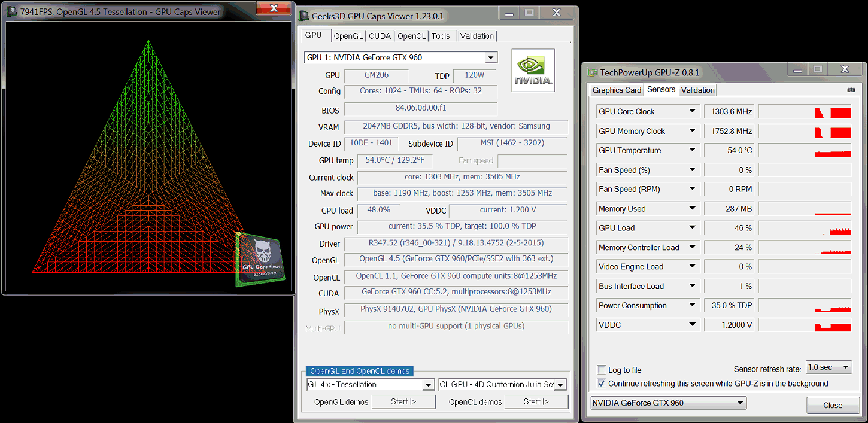Select the Sensors tab in GPU-Z
The height and width of the screenshot is (423, 868).
[661, 89]
